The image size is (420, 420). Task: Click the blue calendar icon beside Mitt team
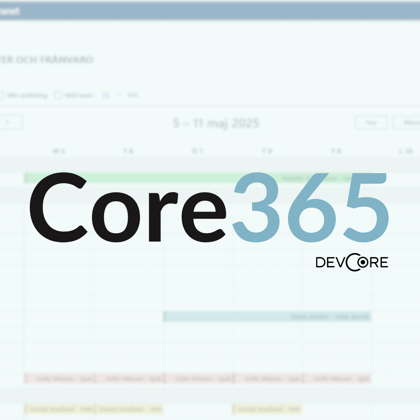point(106,95)
